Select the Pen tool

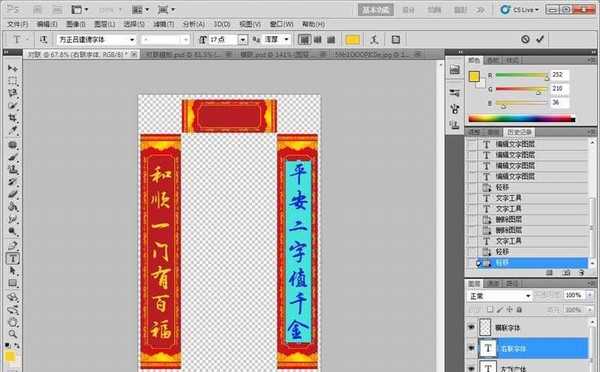click(13, 246)
